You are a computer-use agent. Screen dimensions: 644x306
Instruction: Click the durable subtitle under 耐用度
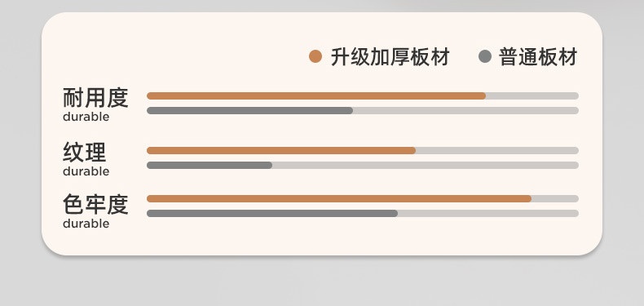86,117
